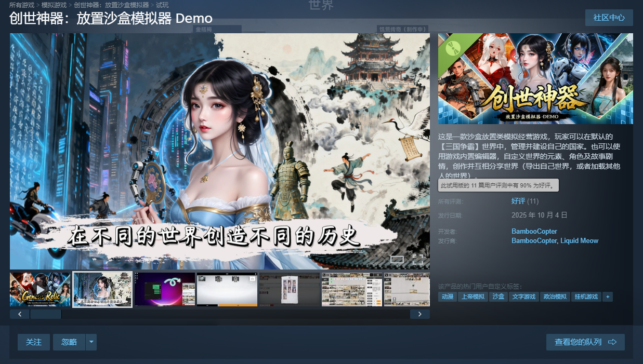Select the 沙盒 tag
Image resolution: width=643 pixels, height=364 pixels.
coord(498,297)
